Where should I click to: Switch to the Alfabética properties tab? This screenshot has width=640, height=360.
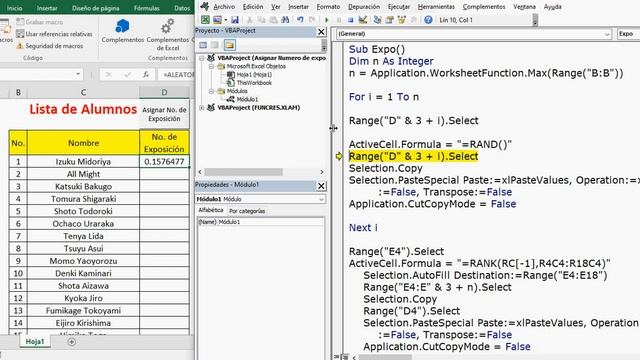click(x=211, y=210)
